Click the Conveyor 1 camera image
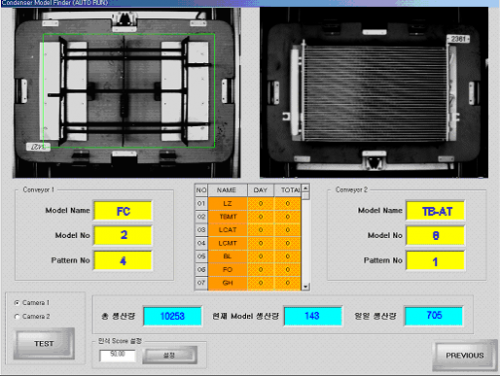This screenshot has width=500, height=376. click(x=127, y=93)
